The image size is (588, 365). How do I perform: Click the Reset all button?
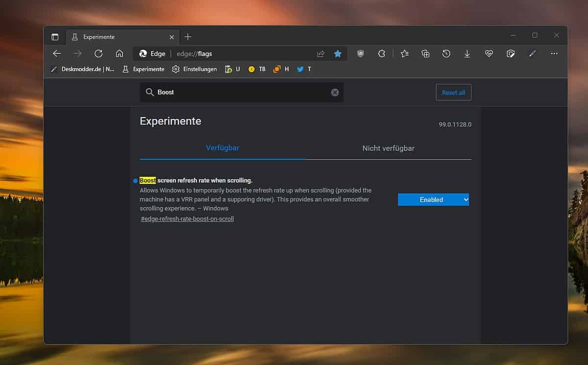453,92
